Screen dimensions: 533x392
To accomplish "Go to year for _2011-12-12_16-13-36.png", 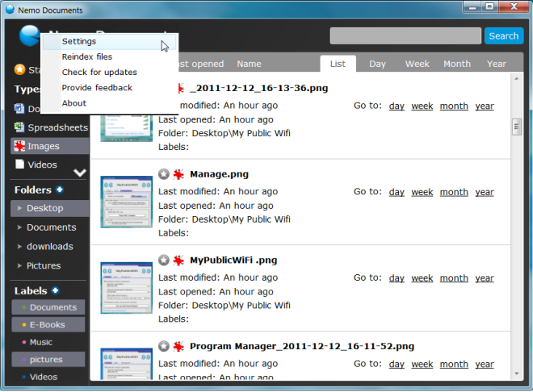I will point(485,106).
